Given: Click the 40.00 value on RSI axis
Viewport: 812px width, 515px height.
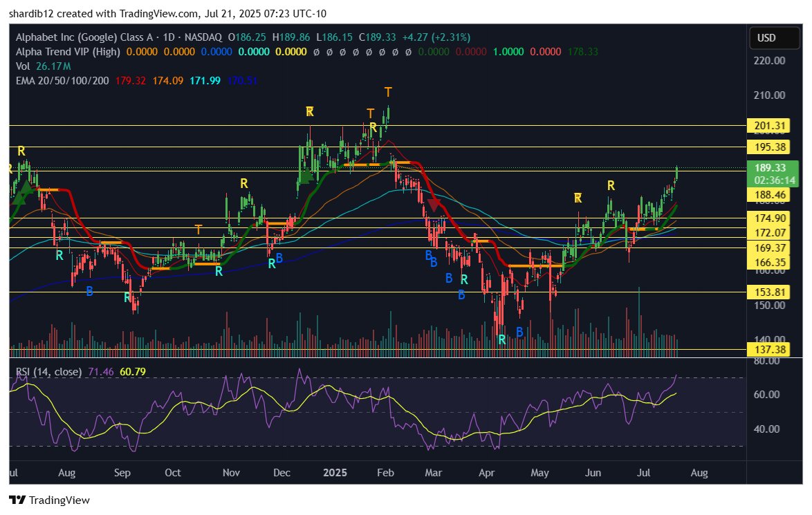Looking at the screenshot, I should [766, 429].
